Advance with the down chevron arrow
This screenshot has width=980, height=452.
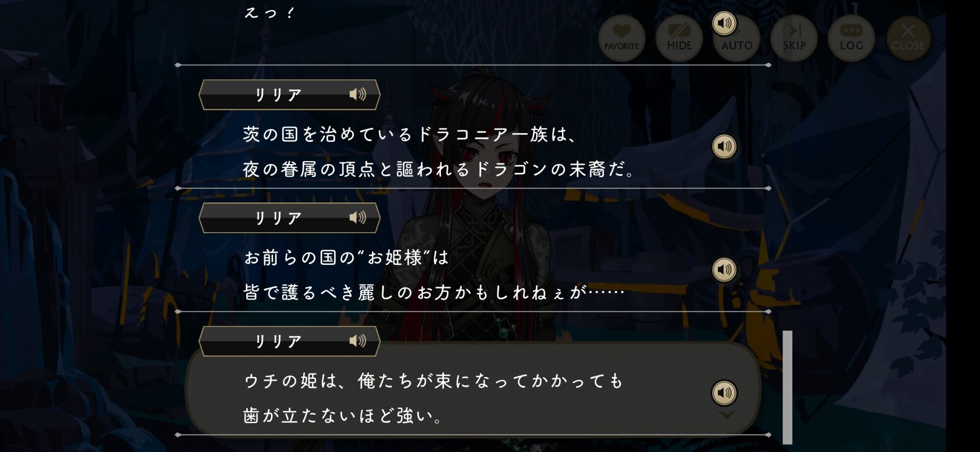pyautogui.click(x=727, y=415)
